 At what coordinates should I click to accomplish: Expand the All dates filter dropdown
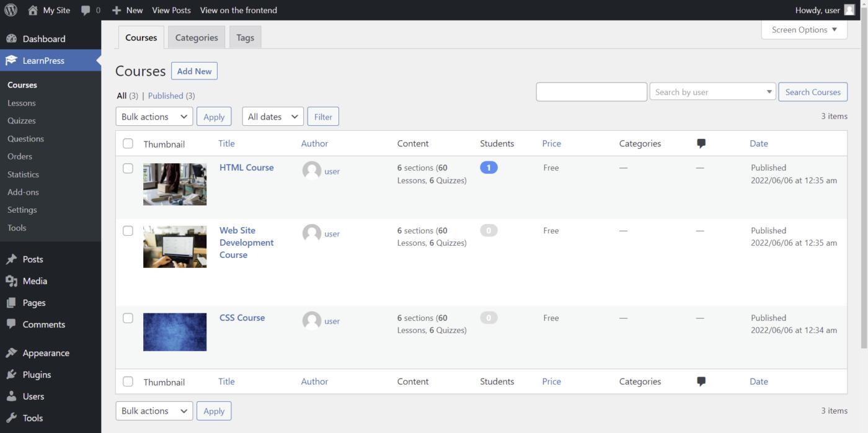tap(272, 117)
